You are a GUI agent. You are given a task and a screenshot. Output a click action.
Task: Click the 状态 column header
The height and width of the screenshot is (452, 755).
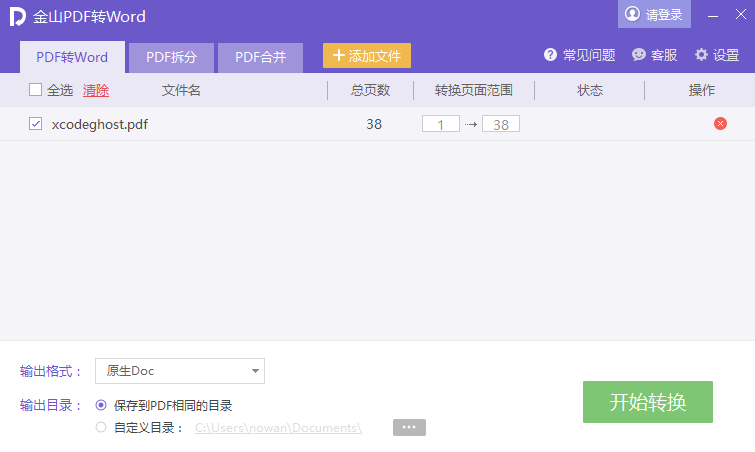coord(590,90)
